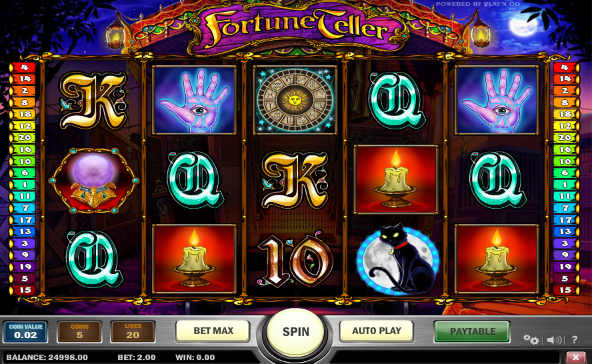Click the BET MAX button
The height and width of the screenshot is (364, 592).
click(x=213, y=331)
